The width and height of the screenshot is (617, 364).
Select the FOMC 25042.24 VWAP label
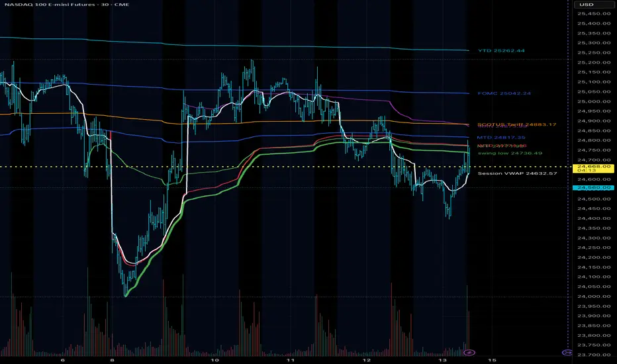[504, 94]
